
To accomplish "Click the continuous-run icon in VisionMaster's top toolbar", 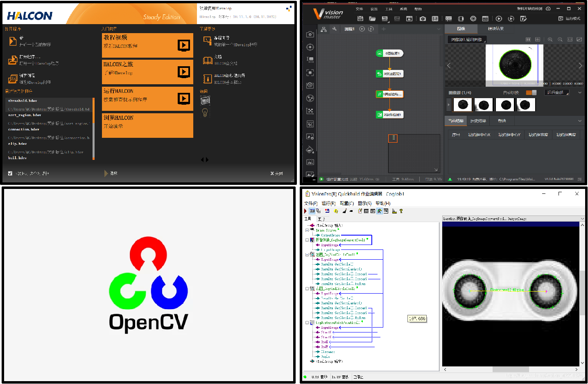I will [x=511, y=18].
